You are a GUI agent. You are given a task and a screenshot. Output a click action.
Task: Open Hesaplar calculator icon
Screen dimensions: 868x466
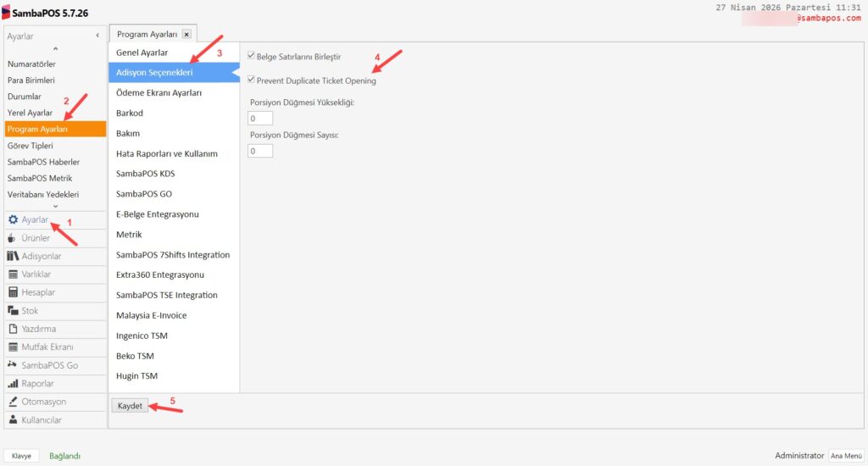[x=13, y=292]
